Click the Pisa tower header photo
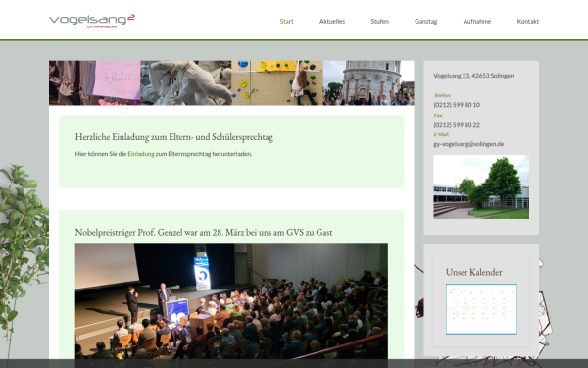Image resolution: width=588 pixels, height=368 pixels. point(368,83)
